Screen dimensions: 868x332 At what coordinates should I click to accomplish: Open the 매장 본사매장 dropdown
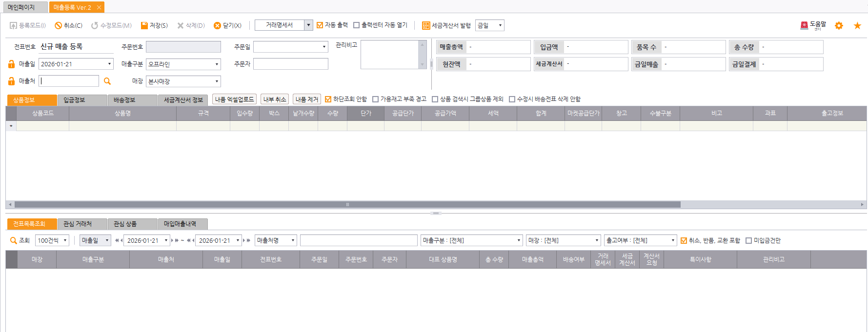pos(217,81)
